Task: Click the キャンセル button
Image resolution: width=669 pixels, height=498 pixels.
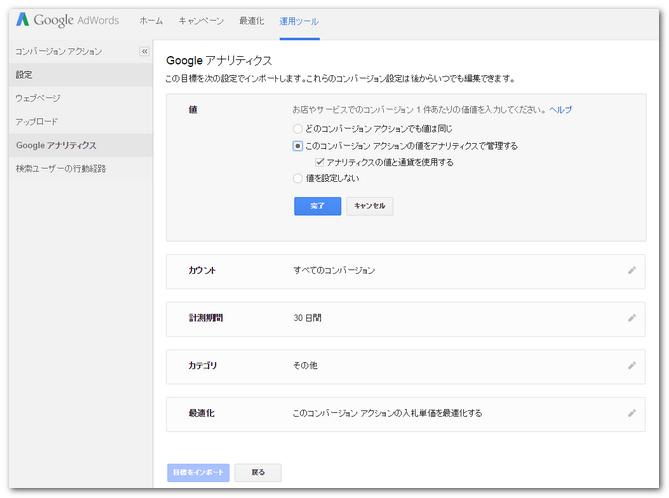Action: click(x=369, y=206)
